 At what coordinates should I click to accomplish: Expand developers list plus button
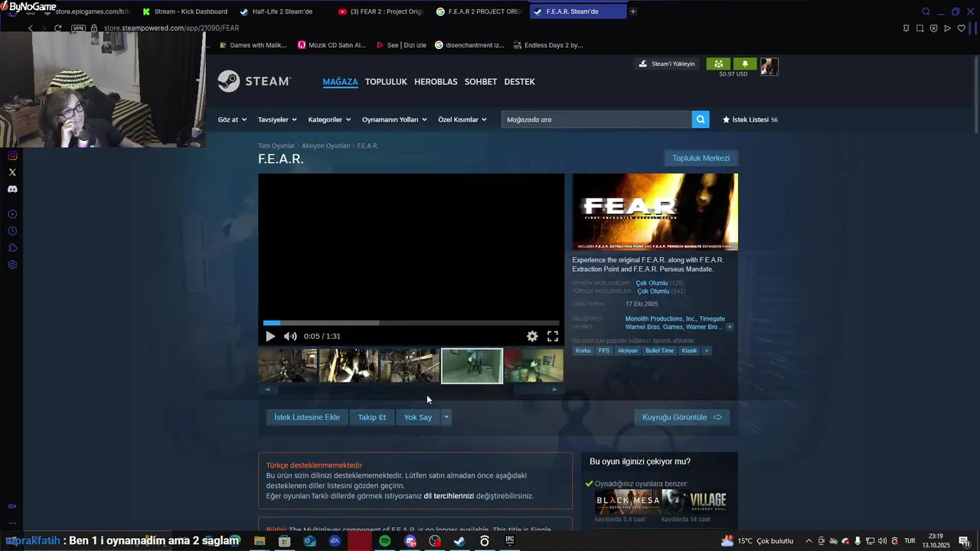730,327
